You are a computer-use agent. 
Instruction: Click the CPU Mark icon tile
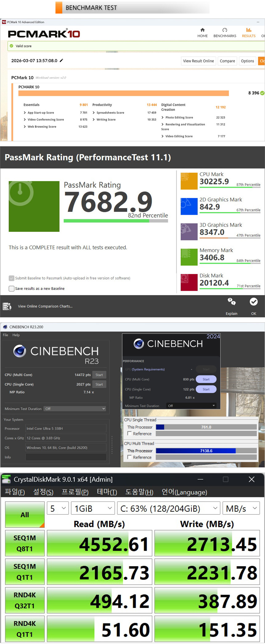[x=189, y=181]
